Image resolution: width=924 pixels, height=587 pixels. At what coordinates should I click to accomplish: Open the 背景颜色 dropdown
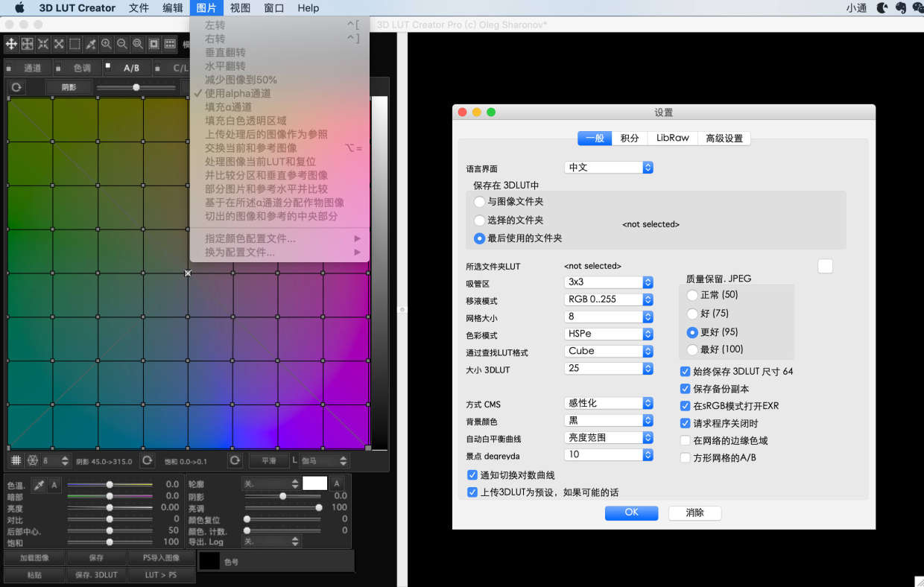click(609, 421)
